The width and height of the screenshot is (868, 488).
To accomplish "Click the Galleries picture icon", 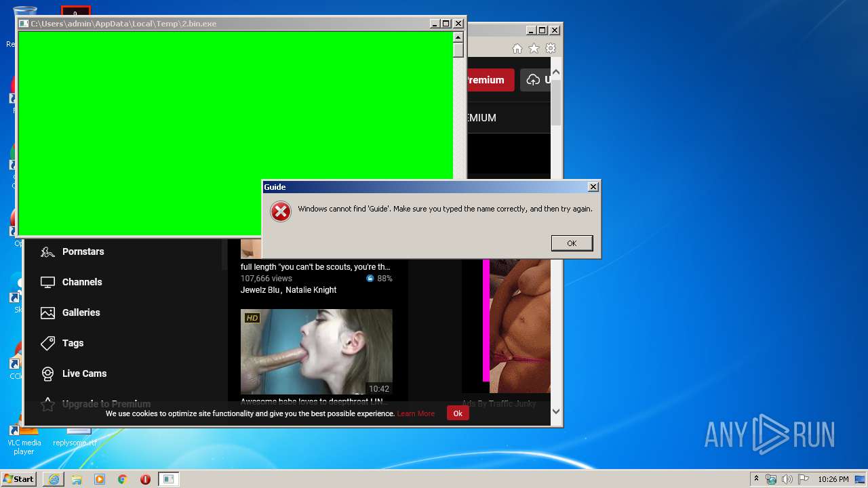I will pos(47,312).
